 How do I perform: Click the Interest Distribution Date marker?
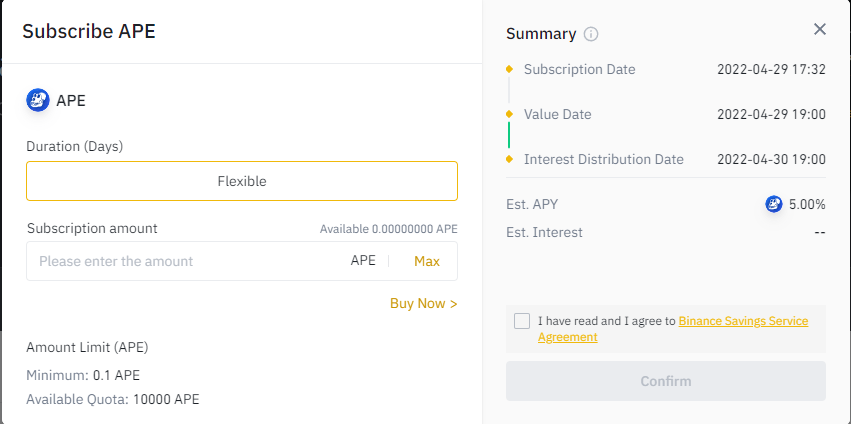(x=509, y=160)
